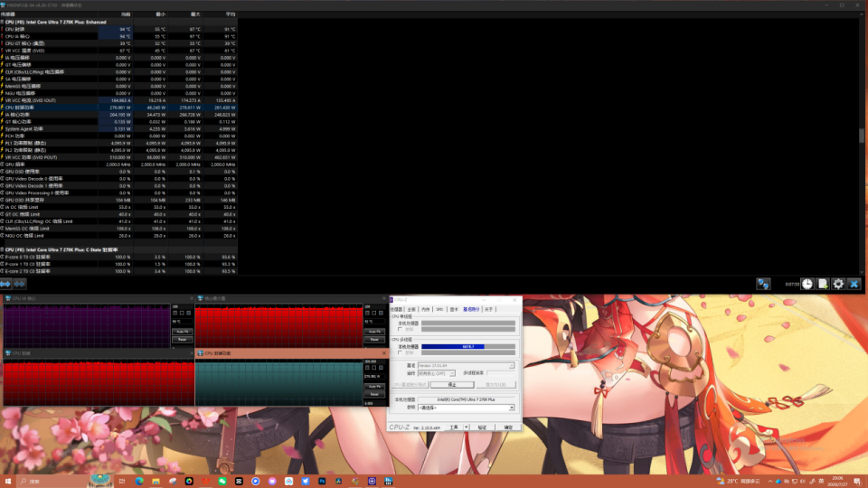The height and width of the screenshot is (488, 868).
Task: Click Auto Fit in CPU package power graph
Action: coord(374,386)
